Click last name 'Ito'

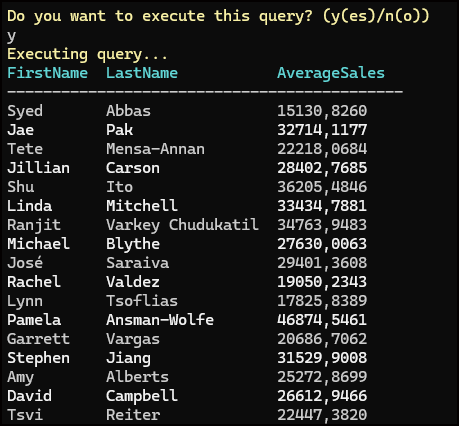[120, 187]
